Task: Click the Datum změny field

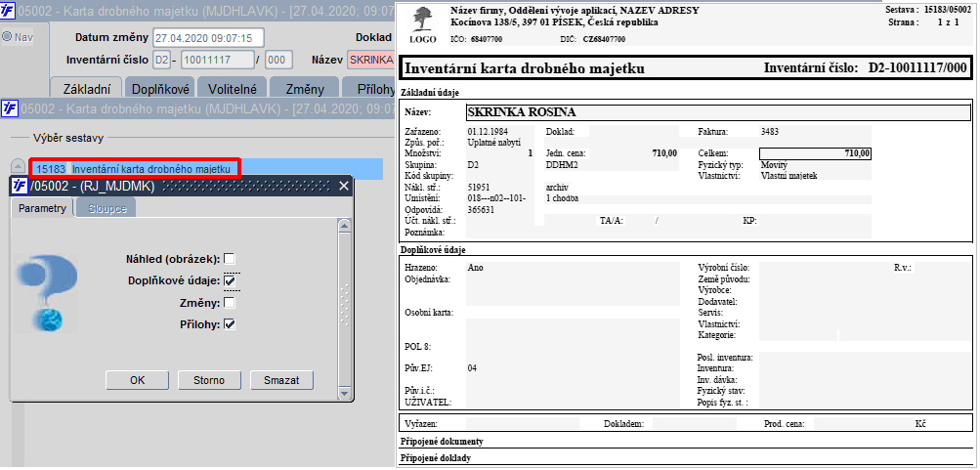Action: (208, 37)
